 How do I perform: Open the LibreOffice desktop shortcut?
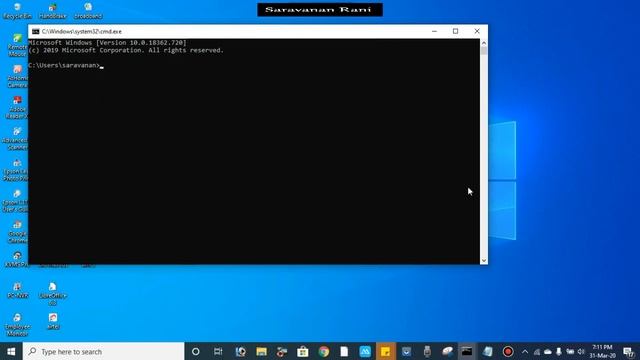point(53,294)
